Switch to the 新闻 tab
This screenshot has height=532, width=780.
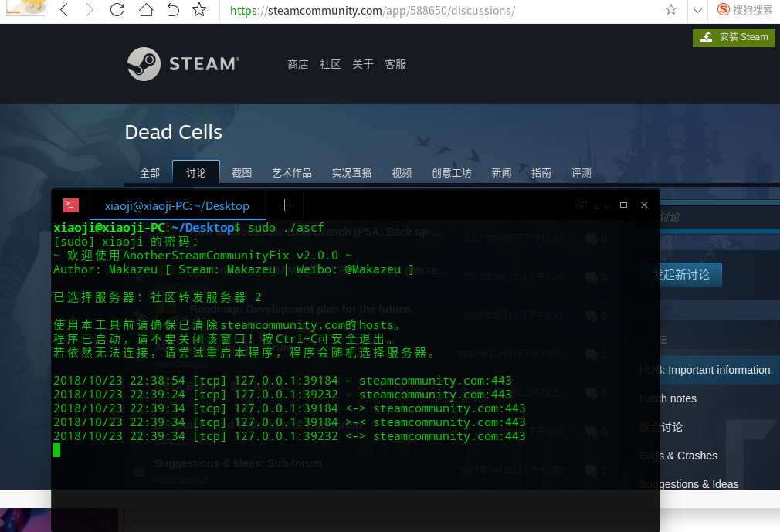pyautogui.click(x=501, y=173)
